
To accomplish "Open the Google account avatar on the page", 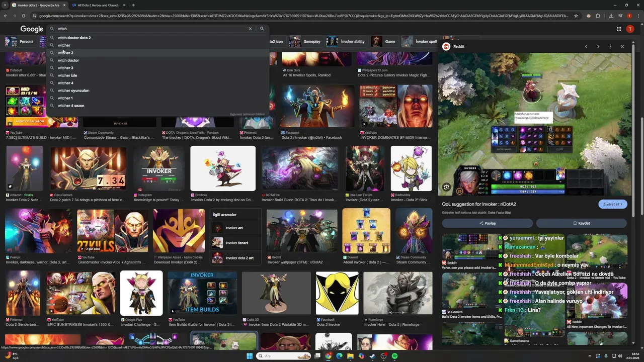I will [630, 29].
